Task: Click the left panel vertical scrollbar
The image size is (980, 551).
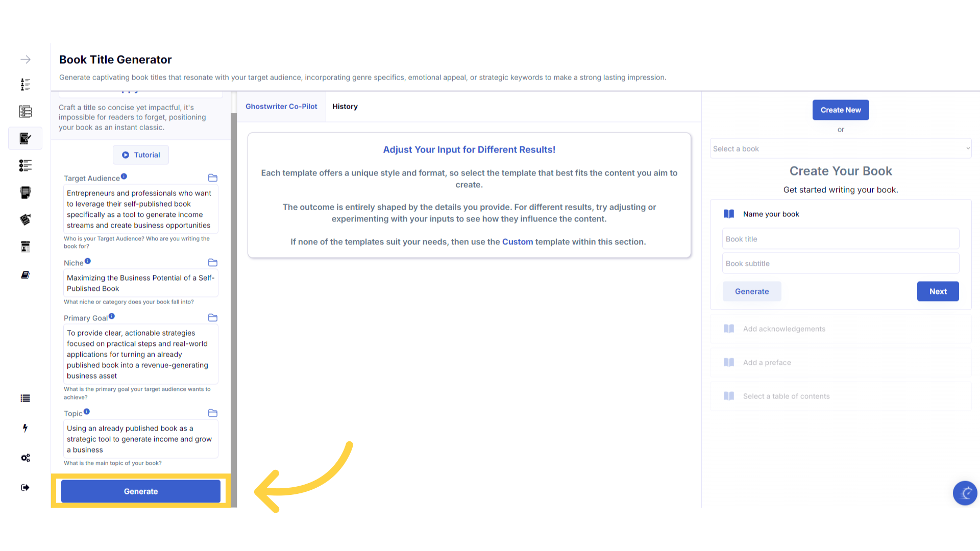Action: coord(234,306)
